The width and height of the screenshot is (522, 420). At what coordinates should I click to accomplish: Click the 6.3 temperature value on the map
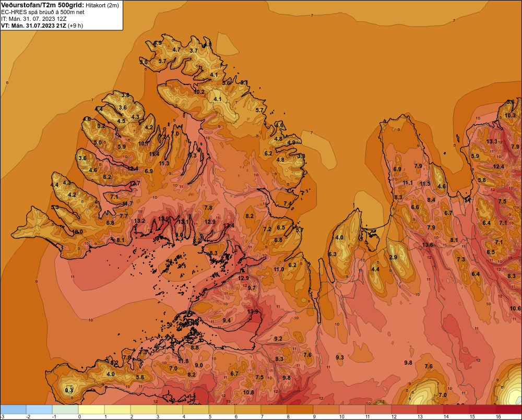click(333, 254)
